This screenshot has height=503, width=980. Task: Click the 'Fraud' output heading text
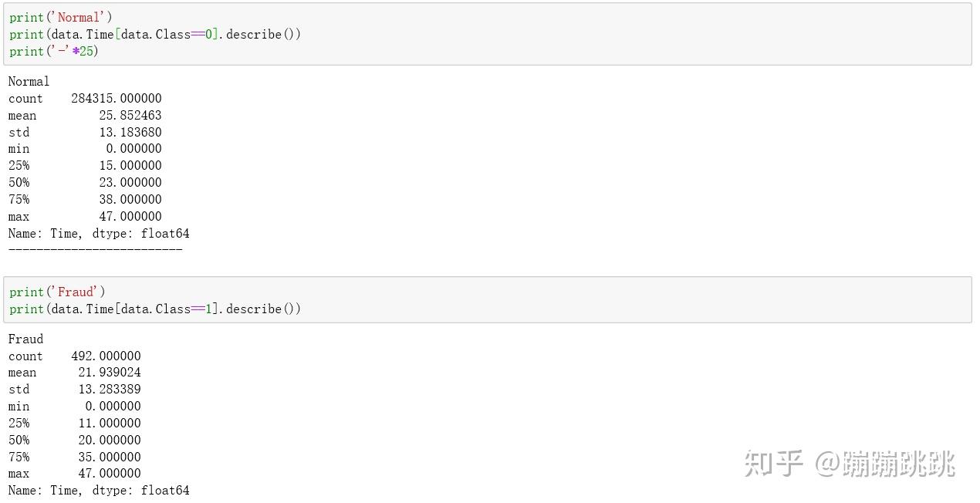coord(25,339)
